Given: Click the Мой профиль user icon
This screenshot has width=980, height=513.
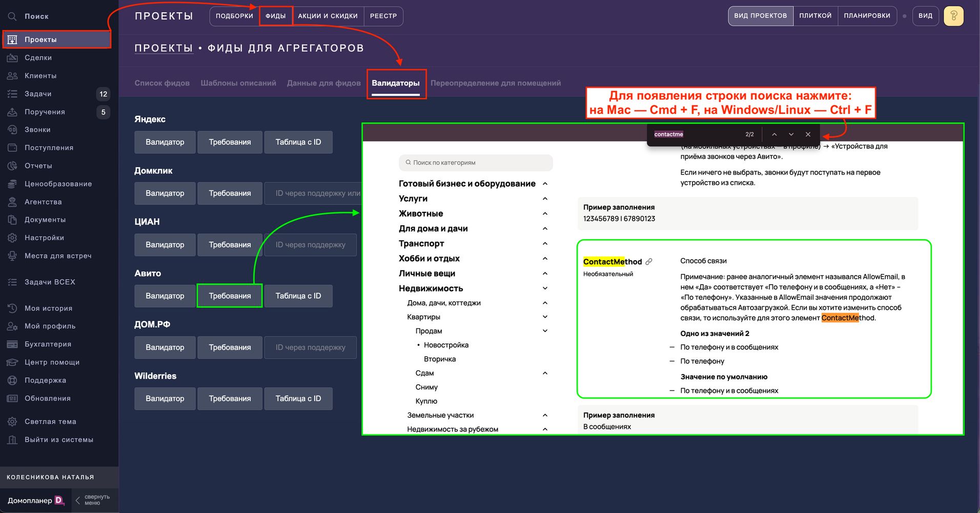Looking at the screenshot, I should pyautogui.click(x=12, y=326).
